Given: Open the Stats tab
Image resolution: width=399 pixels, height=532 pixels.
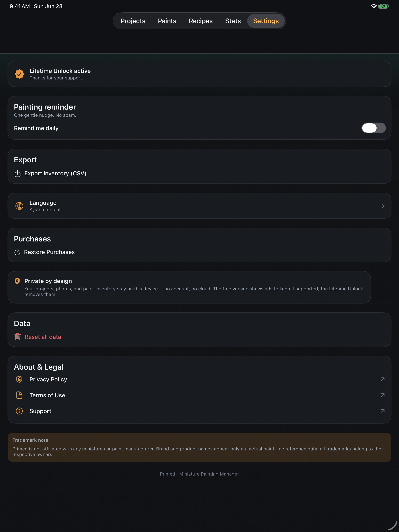Looking at the screenshot, I should coord(233,21).
